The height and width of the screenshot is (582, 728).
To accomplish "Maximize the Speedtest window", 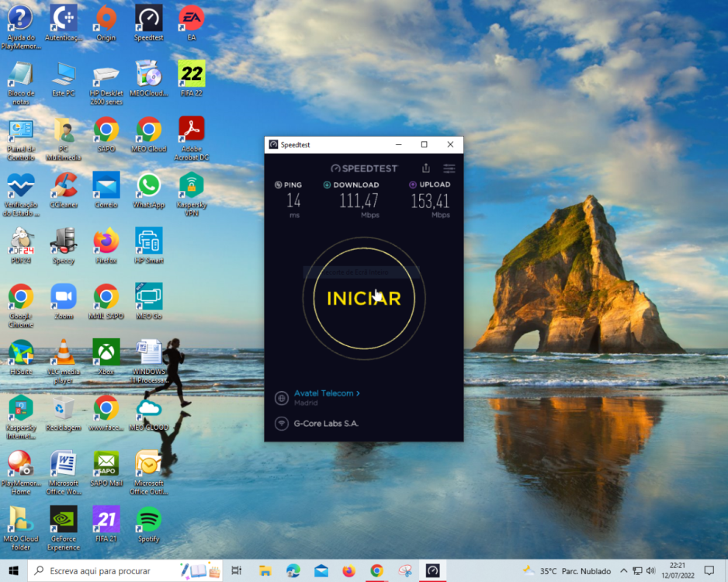I will pyautogui.click(x=424, y=144).
